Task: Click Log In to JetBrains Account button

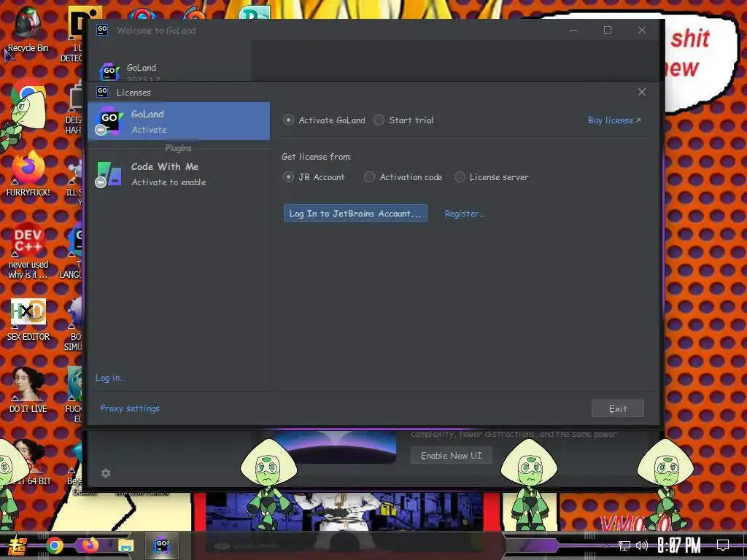Action: point(355,214)
